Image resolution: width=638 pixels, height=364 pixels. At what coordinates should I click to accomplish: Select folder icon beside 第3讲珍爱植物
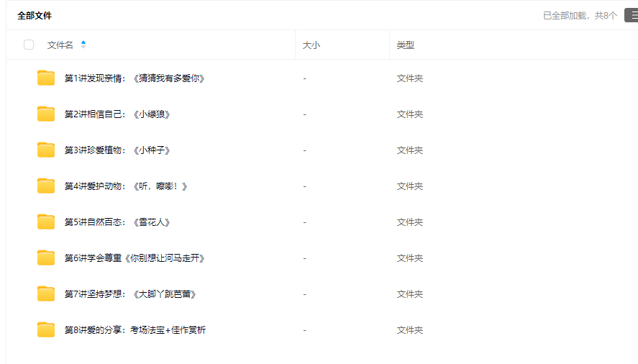46,150
